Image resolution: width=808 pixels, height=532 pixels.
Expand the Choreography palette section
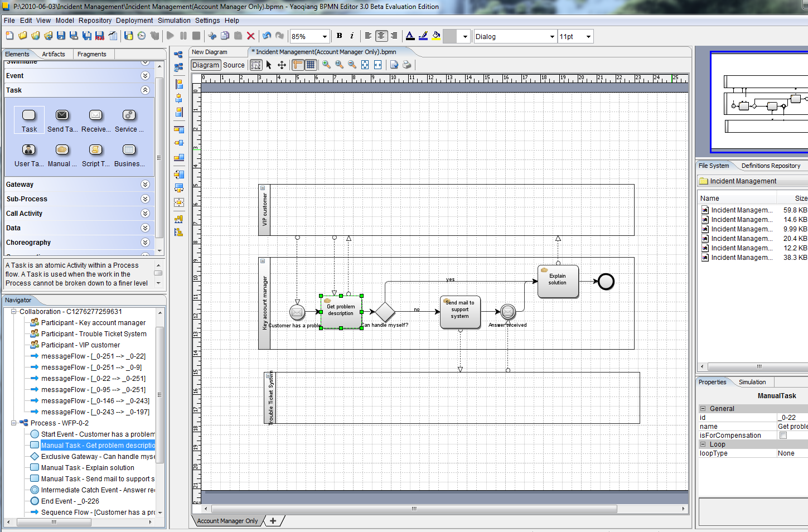(x=145, y=243)
